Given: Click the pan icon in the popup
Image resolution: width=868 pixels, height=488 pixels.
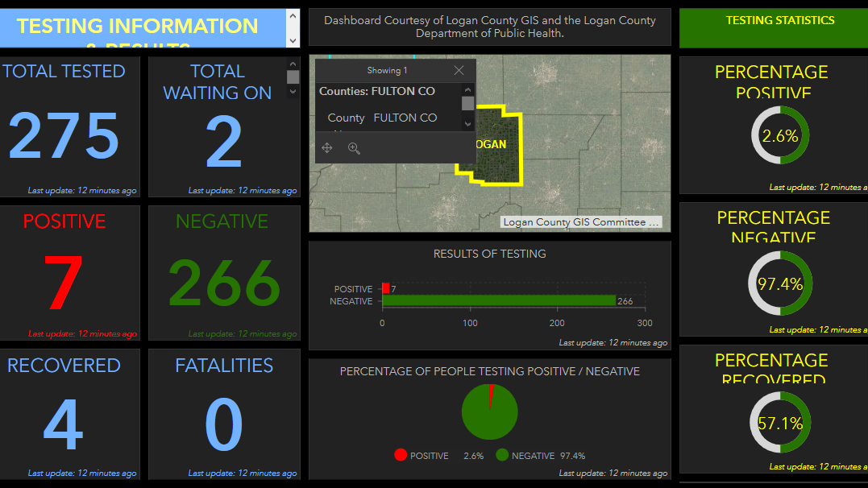Looking at the screenshot, I should tap(327, 148).
